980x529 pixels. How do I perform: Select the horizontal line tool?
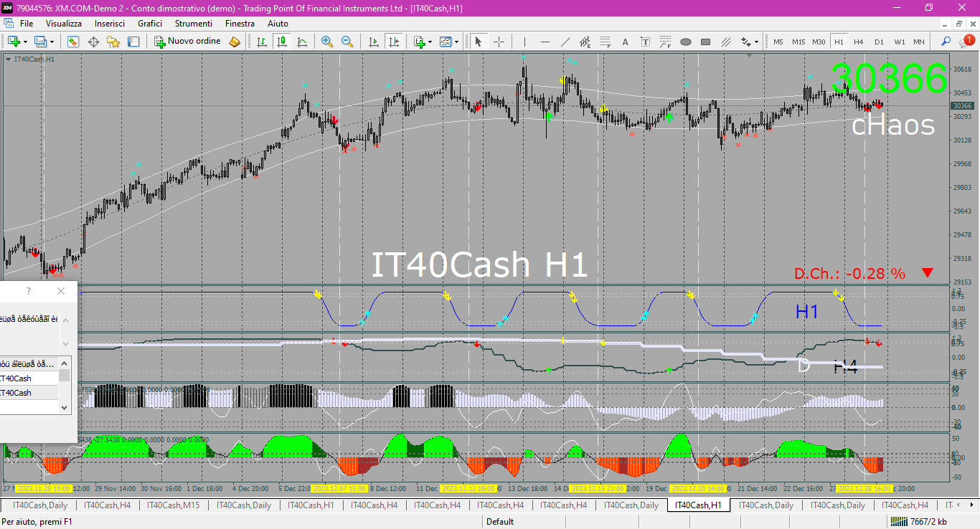coord(545,42)
